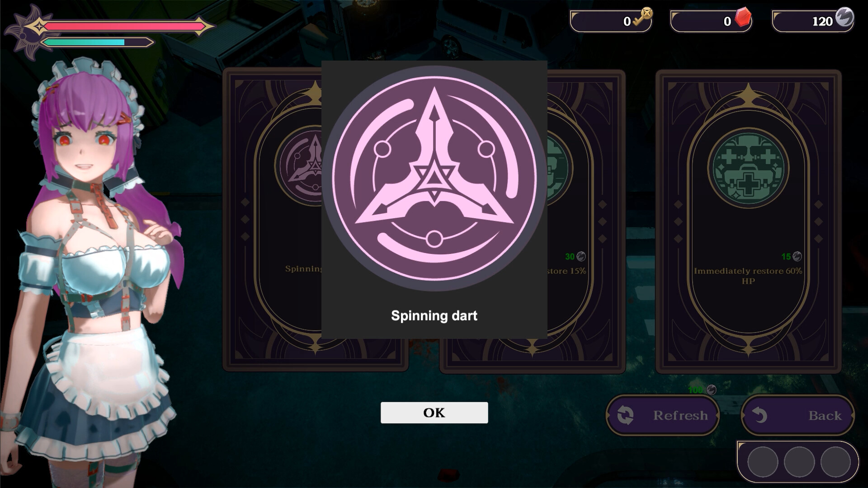This screenshot has height=488, width=868.
Task: Click the golden key counter icon
Action: pos(643,17)
